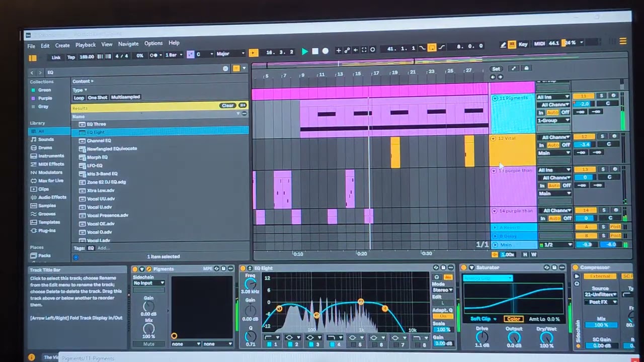The height and width of the screenshot is (362, 644).
Task: Arm the Arrangement Record circle button
Action: 325,51
